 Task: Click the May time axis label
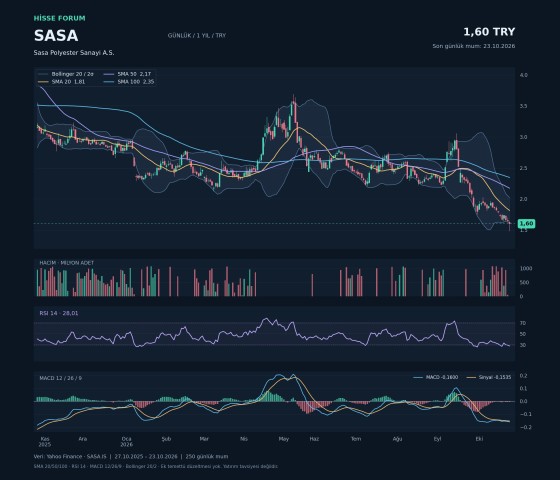[284, 439]
